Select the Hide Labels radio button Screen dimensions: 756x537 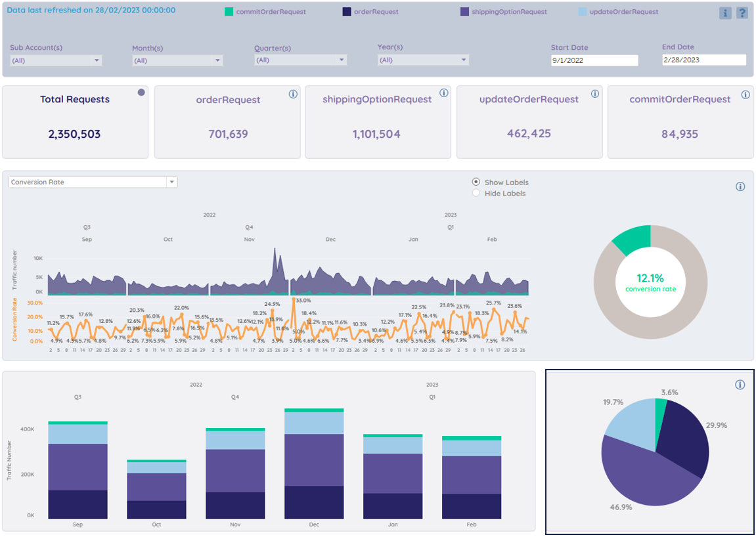point(476,193)
